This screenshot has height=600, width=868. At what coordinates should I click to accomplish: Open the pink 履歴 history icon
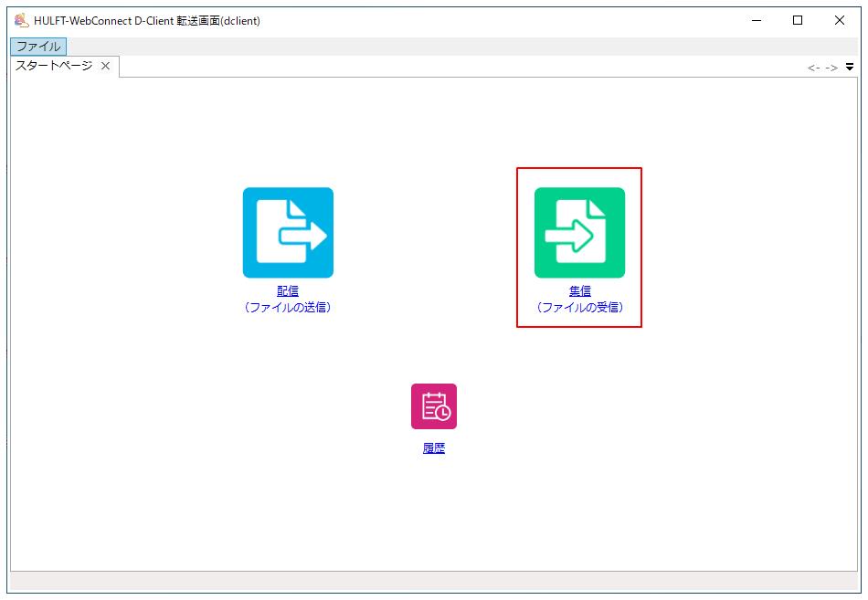434,406
